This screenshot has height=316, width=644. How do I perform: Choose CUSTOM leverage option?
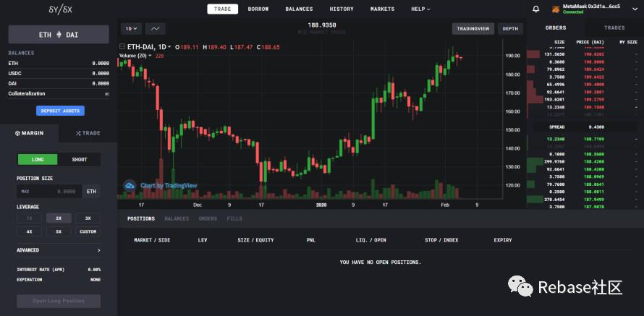[88, 231]
